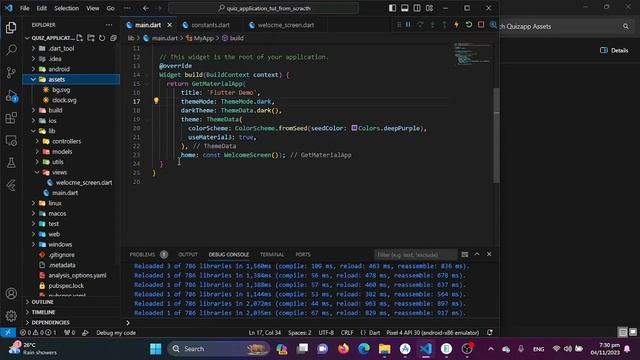Collapse all folders in explorer

tap(113, 38)
